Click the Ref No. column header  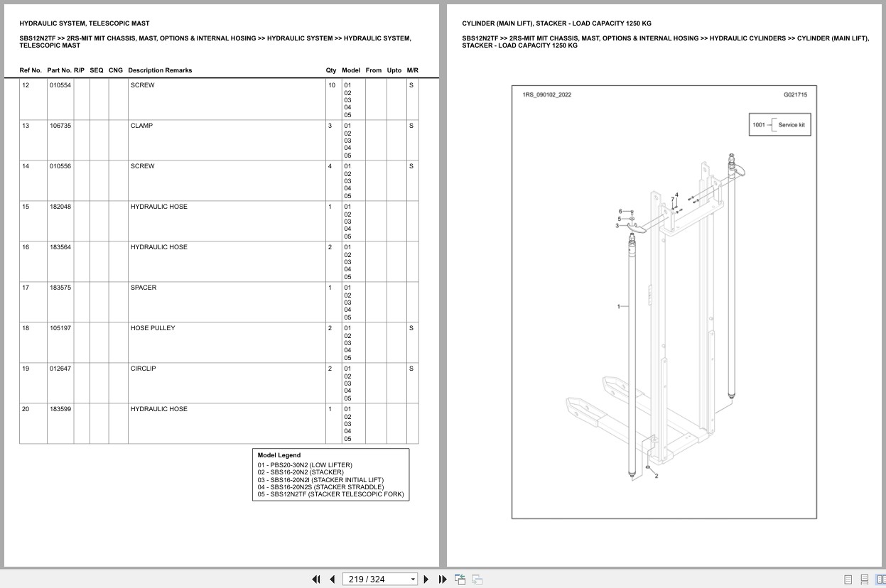pos(31,70)
